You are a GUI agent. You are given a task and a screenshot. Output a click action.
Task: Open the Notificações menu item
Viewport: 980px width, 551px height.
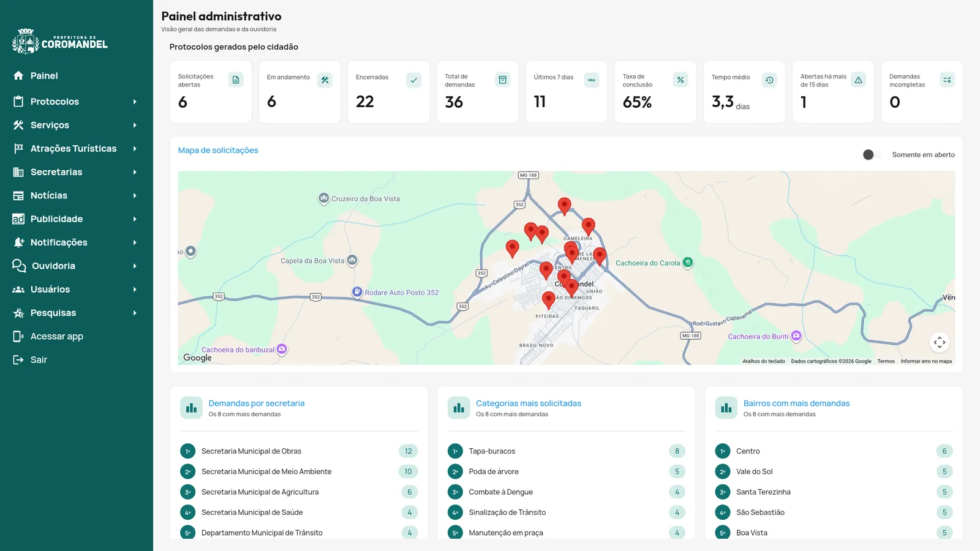tap(77, 242)
